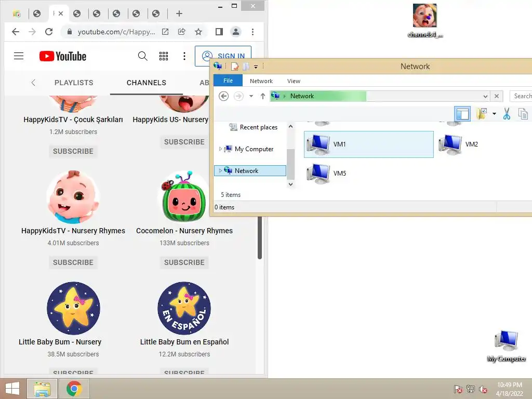Open the page in app icon in Chrome address bar

click(x=165, y=32)
